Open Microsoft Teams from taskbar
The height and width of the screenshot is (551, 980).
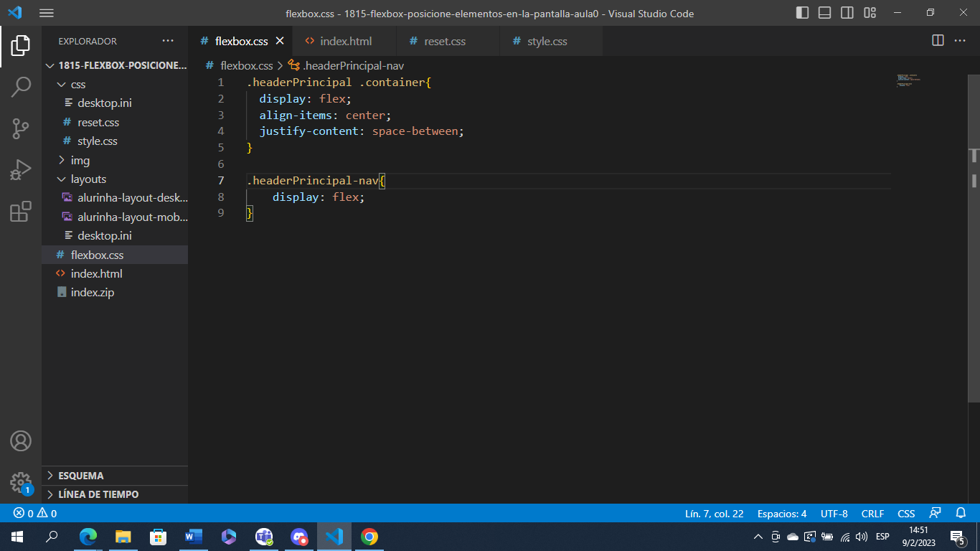(264, 537)
